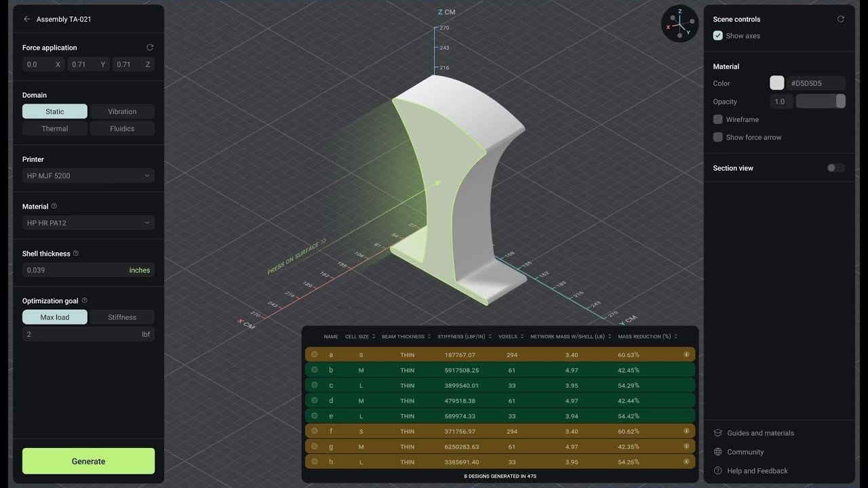
Task: Select the radio button for design d
Action: pos(315,401)
